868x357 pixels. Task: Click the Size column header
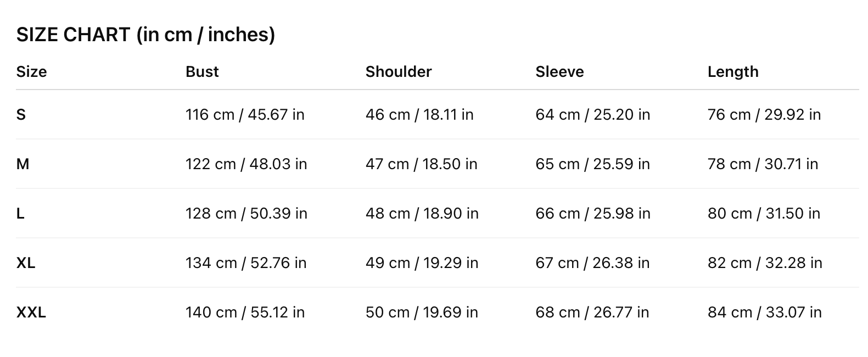click(x=31, y=72)
